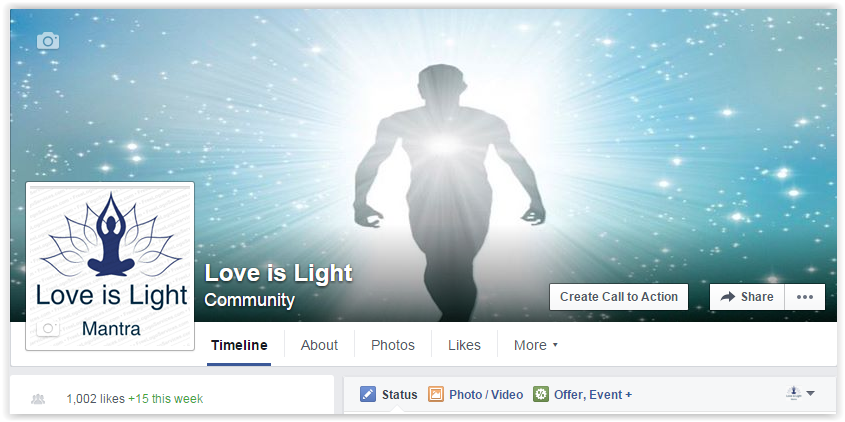
Task: Select the Likes tab
Action: tap(465, 345)
